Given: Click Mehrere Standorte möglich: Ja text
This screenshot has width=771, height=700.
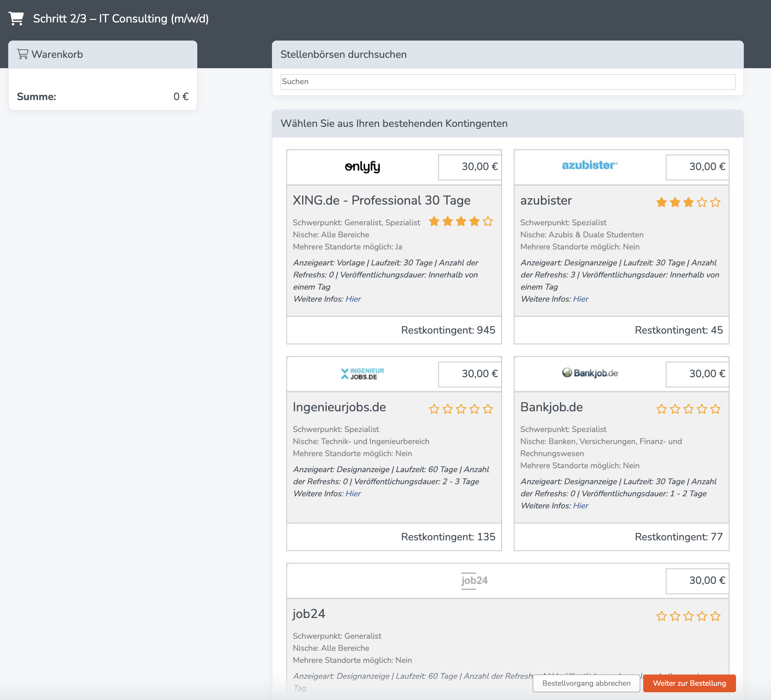Looking at the screenshot, I should click(x=348, y=247).
